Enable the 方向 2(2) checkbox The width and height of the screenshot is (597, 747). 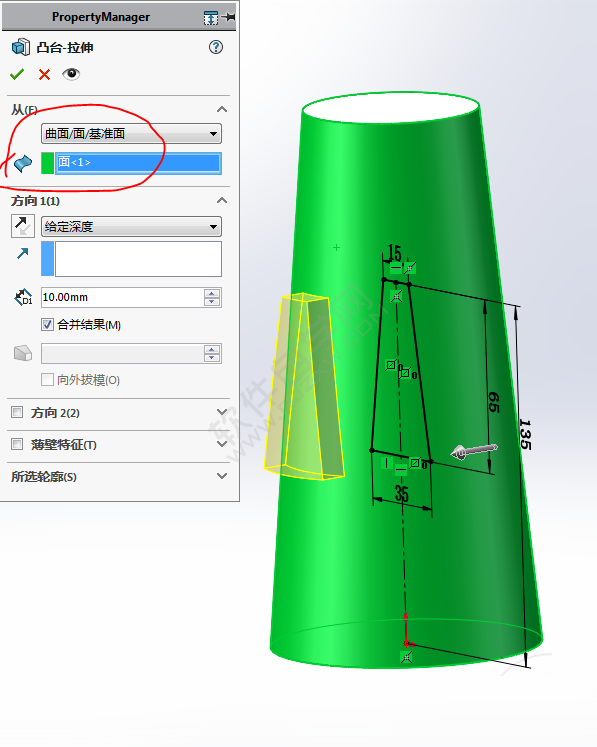point(17,412)
